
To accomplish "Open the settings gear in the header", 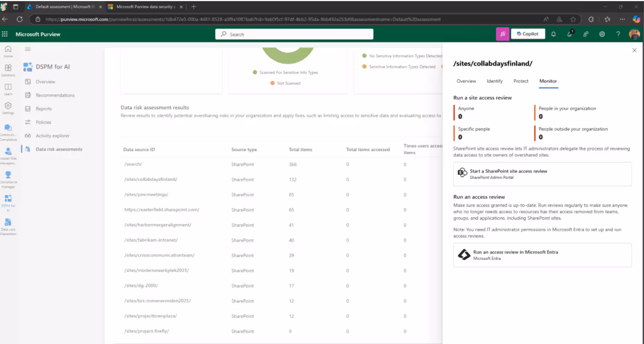I will (602, 34).
